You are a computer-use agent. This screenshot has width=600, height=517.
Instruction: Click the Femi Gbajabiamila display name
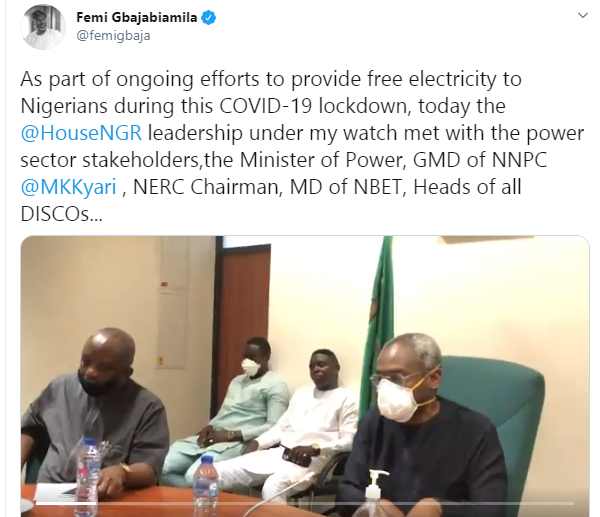click(137, 17)
